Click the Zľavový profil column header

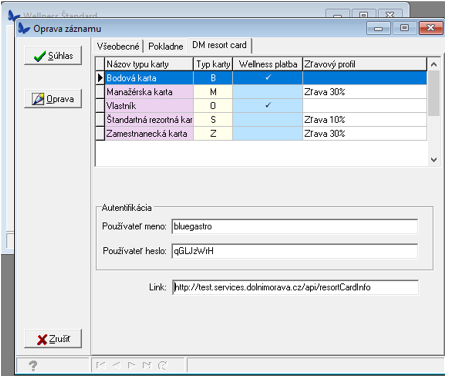click(x=364, y=64)
